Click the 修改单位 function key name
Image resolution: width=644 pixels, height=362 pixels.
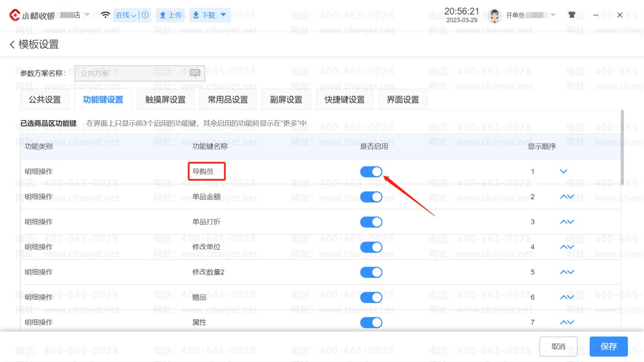[206, 247]
